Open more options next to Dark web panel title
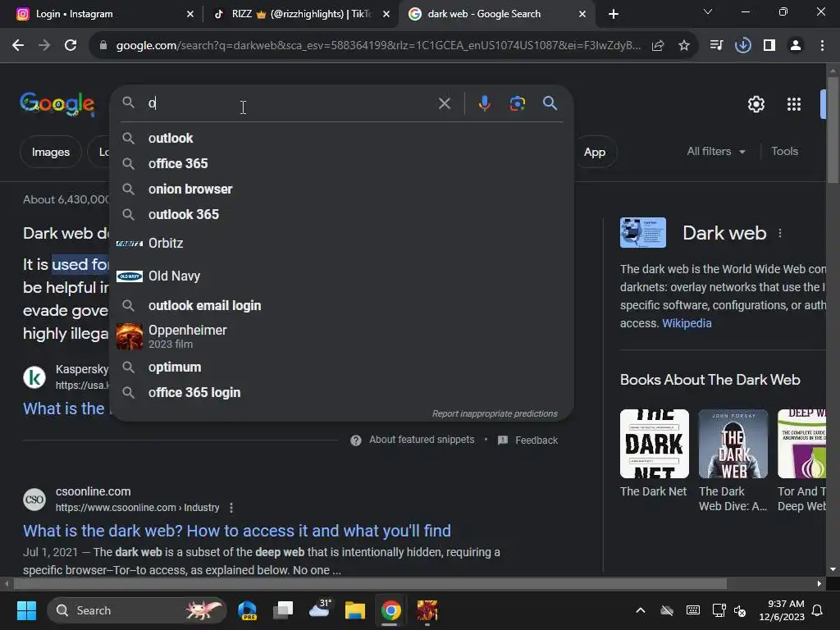This screenshot has height=630, width=840. (x=780, y=233)
